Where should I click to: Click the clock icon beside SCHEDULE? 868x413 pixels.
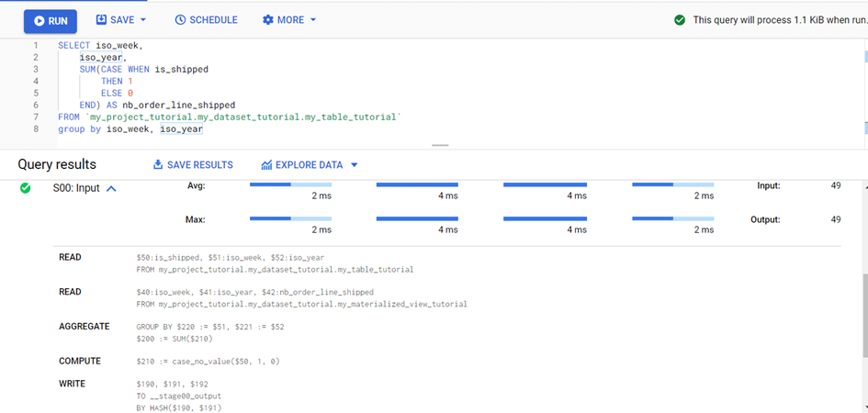[x=180, y=19]
